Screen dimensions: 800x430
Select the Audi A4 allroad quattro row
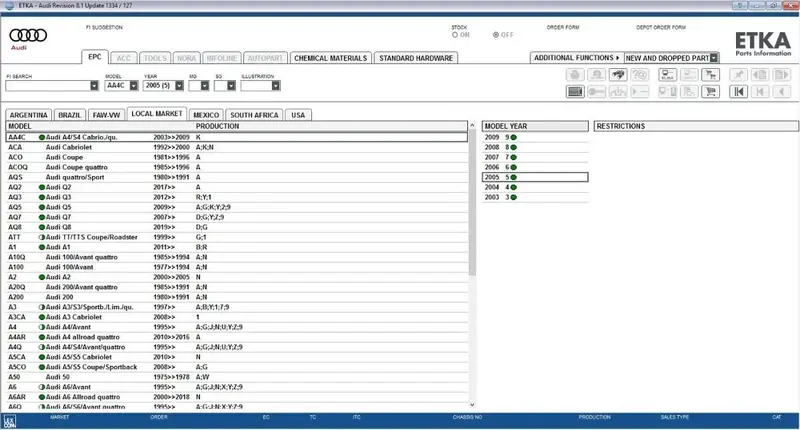[237, 337]
